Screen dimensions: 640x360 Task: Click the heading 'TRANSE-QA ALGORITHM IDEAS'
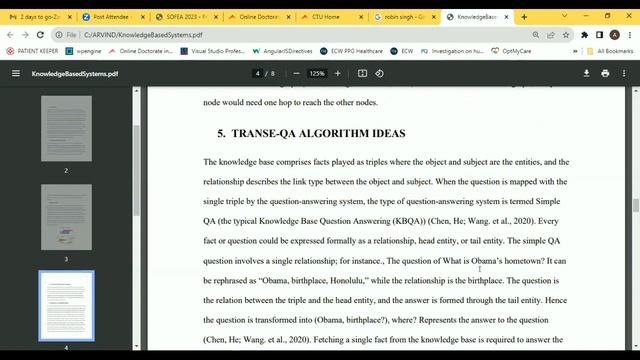click(319, 133)
